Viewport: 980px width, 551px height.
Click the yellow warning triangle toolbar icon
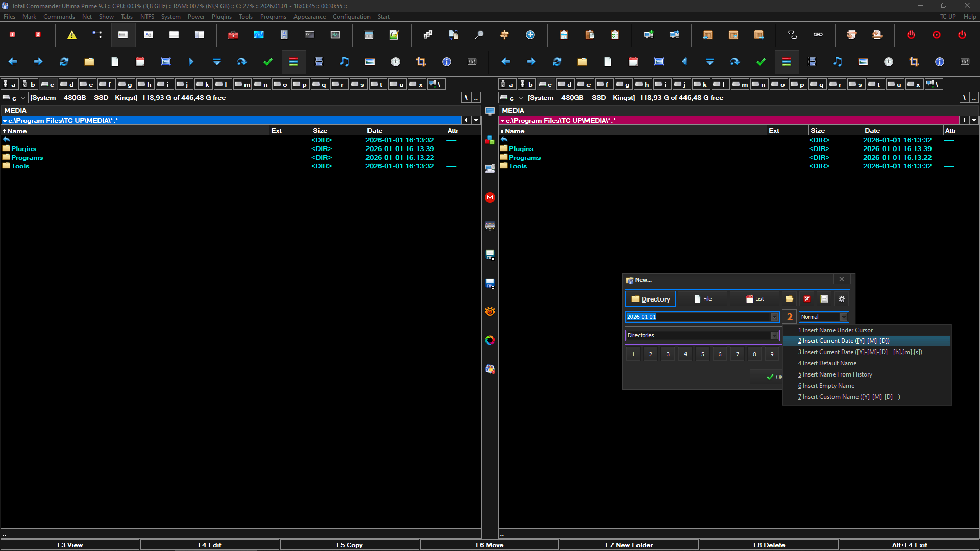tap(72, 35)
